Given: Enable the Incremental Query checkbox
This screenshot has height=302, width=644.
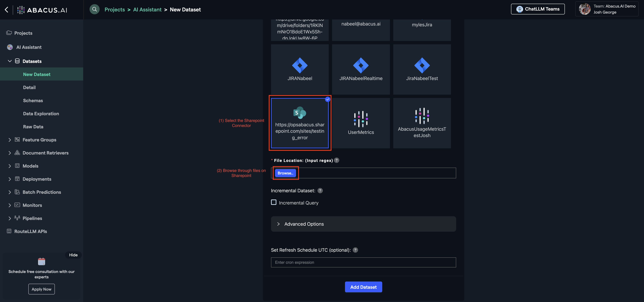Looking at the screenshot, I should [x=274, y=202].
